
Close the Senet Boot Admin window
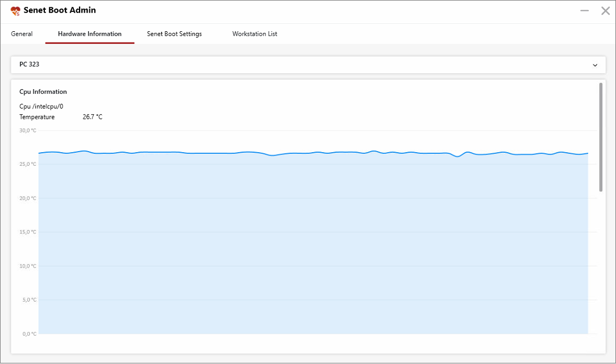pos(605,11)
